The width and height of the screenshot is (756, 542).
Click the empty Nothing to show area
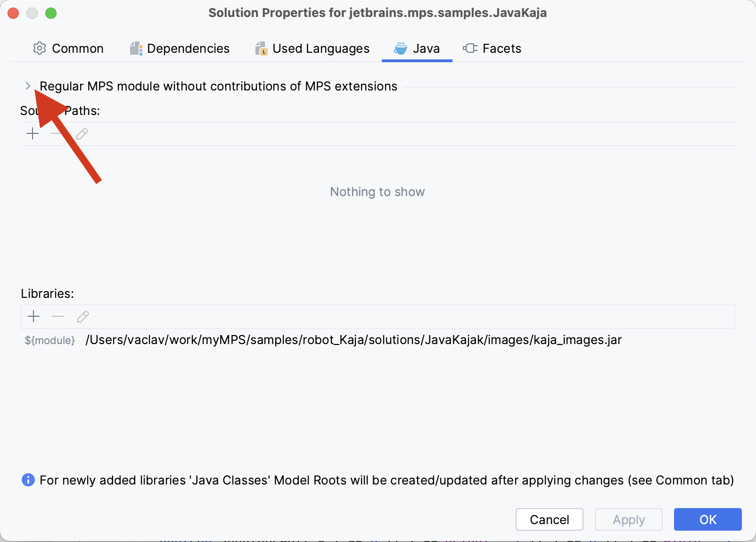tap(377, 192)
